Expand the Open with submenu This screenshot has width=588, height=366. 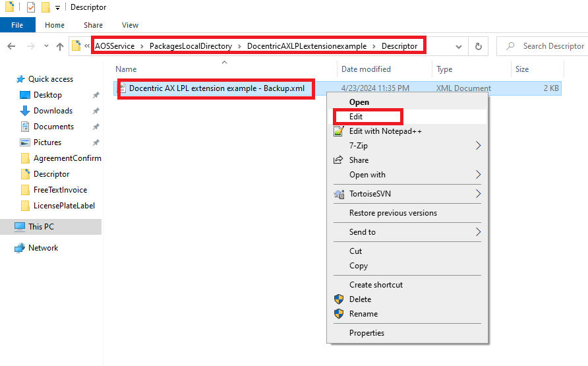pos(478,175)
